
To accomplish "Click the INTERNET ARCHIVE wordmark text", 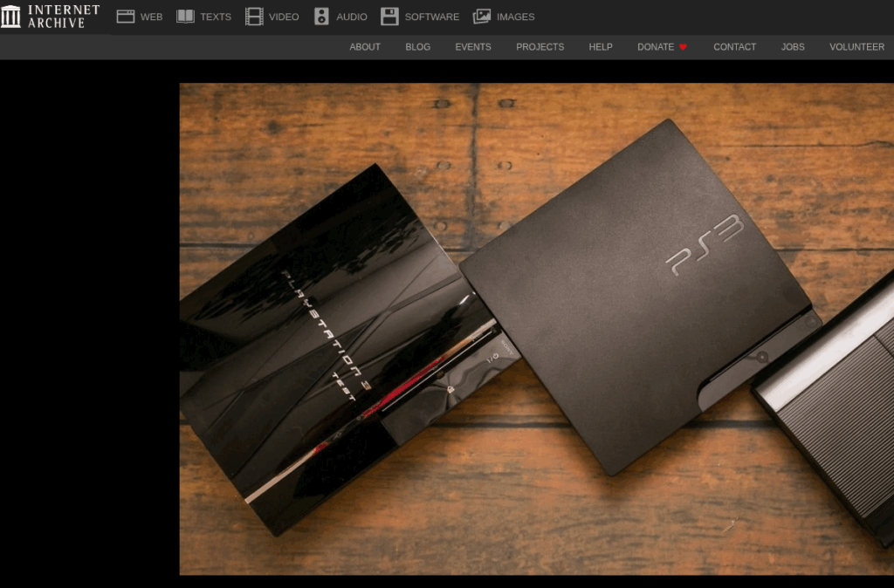I will coord(64,17).
